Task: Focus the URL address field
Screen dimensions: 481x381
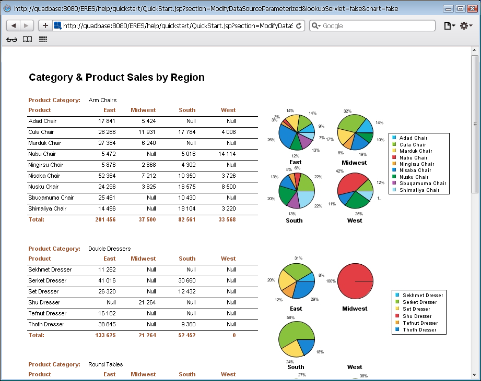Action: coord(178,26)
